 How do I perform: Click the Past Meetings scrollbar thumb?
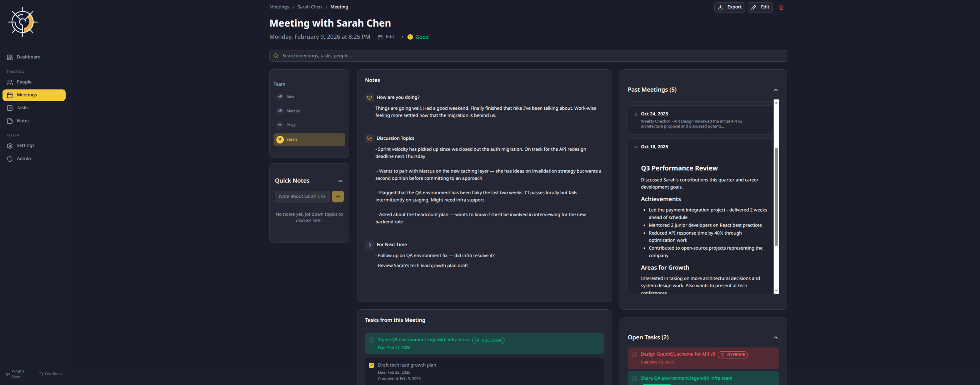(x=776, y=196)
